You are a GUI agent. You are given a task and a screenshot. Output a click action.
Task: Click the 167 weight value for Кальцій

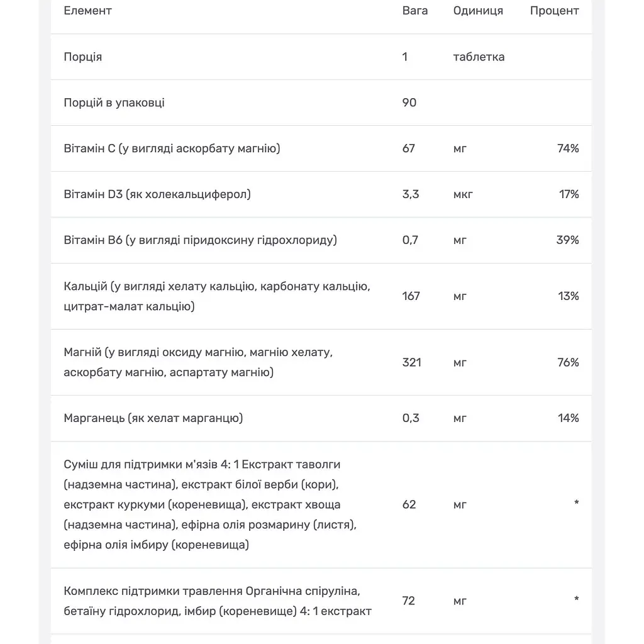pyautogui.click(x=411, y=296)
